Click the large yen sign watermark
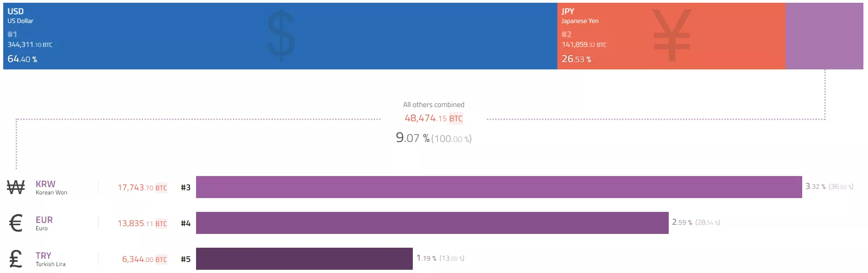This screenshot has width=868, height=273. tap(672, 35)
